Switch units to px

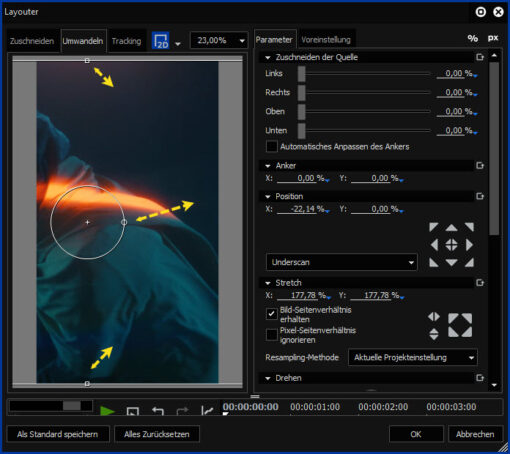[x=493, y=38]
